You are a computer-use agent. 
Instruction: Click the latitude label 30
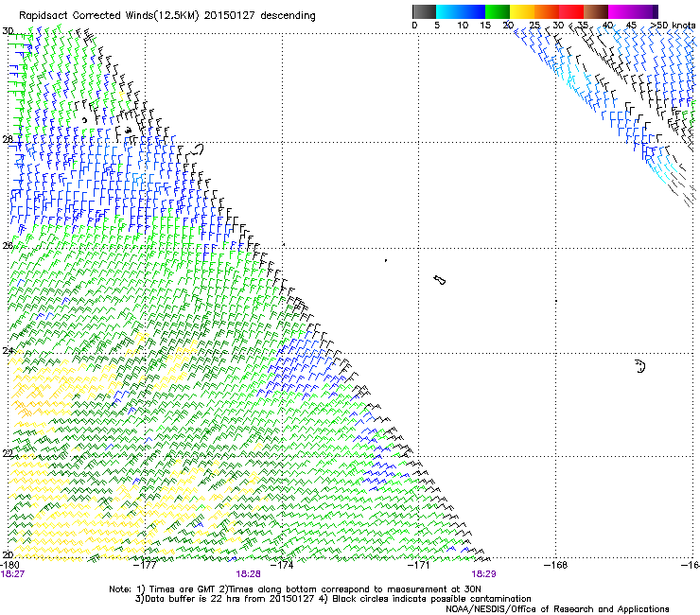coord(8,31)
